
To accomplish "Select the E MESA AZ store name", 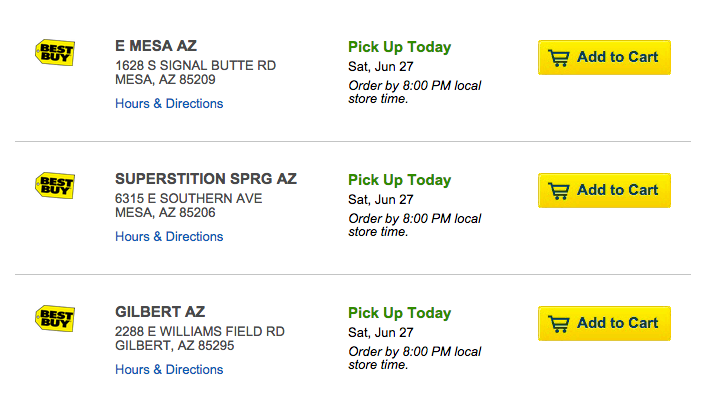I will (x=156, y=46).
